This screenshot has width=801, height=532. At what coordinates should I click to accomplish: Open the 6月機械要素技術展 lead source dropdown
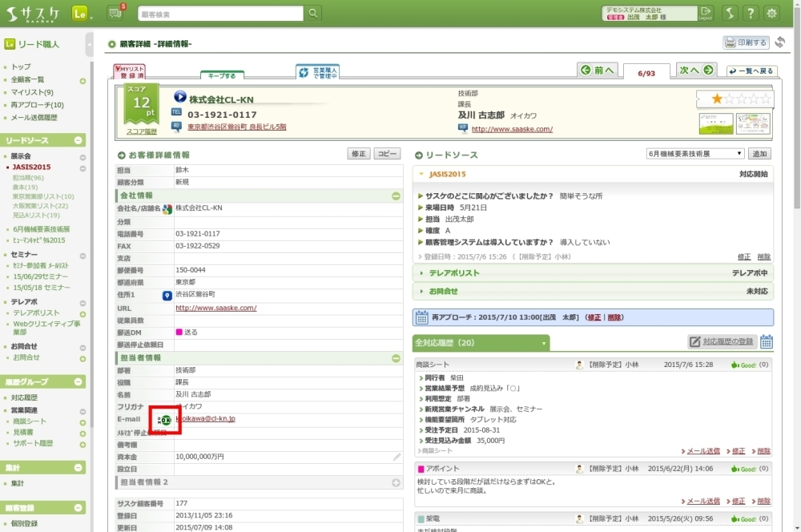tap(695, 154)
